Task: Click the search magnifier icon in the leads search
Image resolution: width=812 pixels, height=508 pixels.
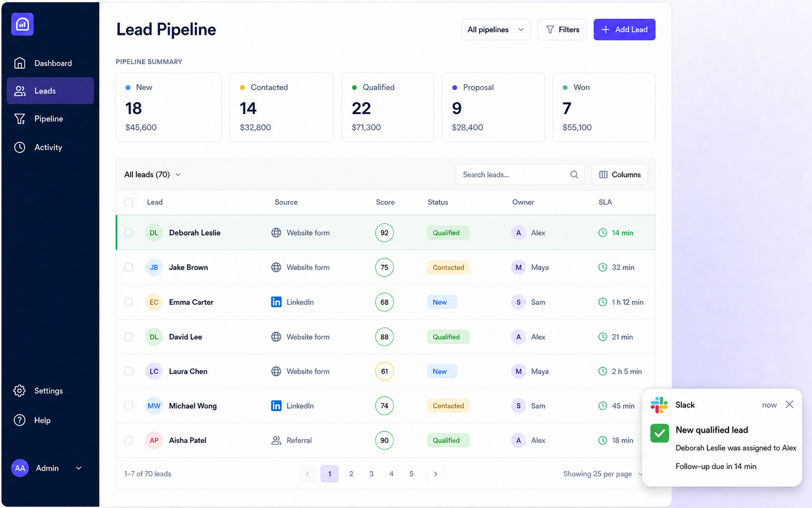Action: [574, 175]
